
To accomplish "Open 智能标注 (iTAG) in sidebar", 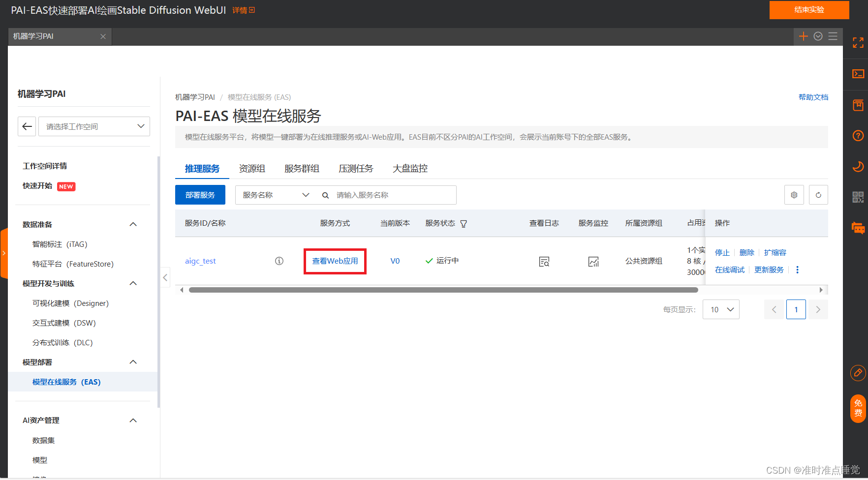I will point(60,244).
